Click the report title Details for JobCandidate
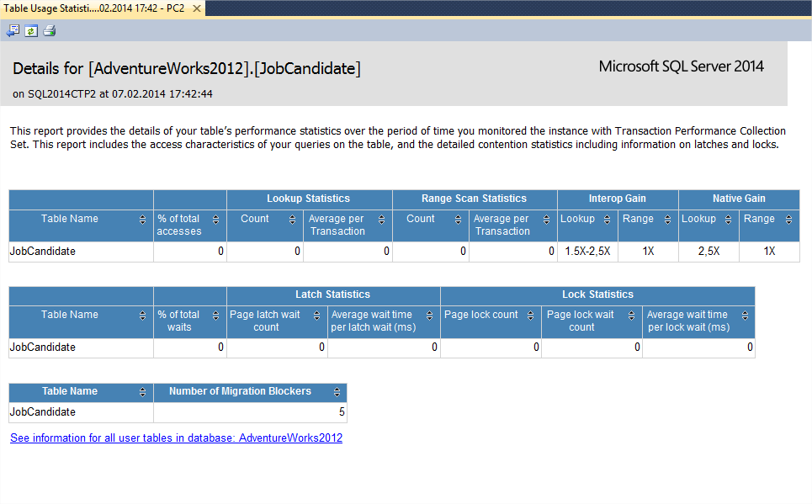This screenshot has width=812, height=504. pos(187,69)
